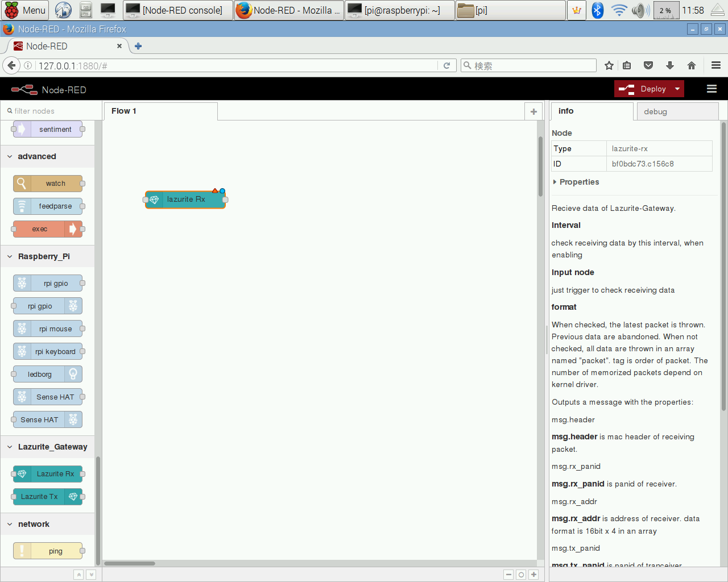The height and width of the screenshot is (582, 728).
Task: Select Lazurite Rx node in palette
Action: click(x=48, y=473)
